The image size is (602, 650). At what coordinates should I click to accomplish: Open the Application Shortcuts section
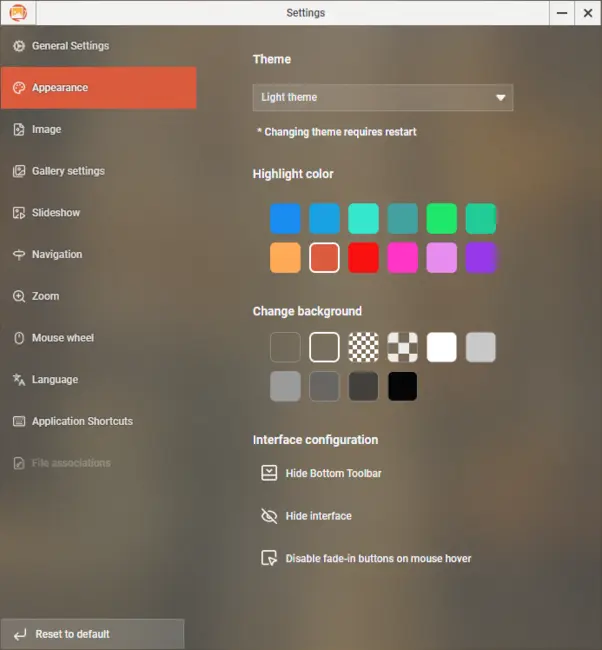[82, 422]
